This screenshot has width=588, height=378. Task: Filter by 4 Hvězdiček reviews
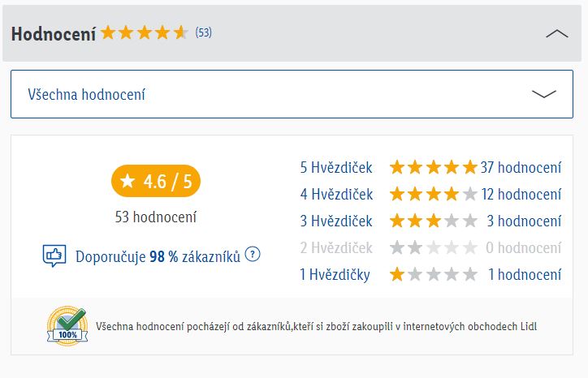tap(336, 195)
